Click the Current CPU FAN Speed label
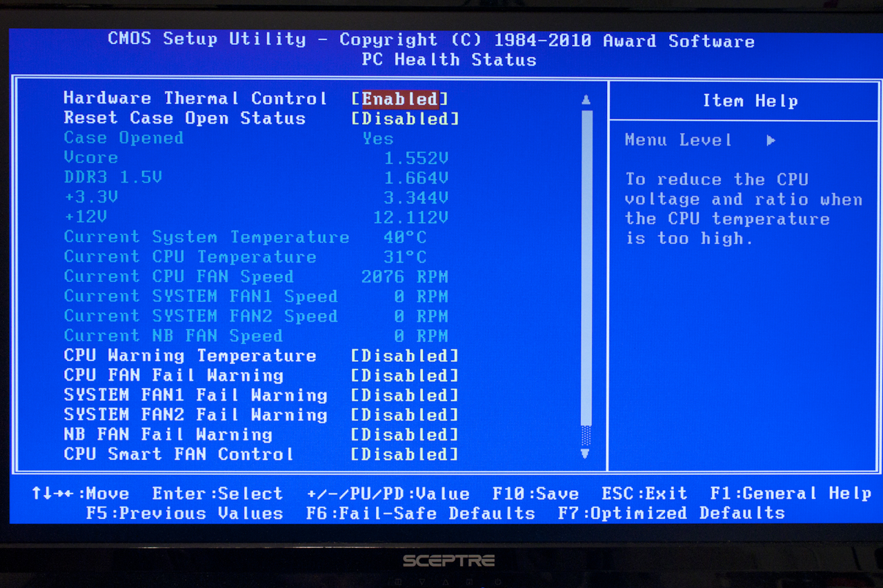This screenshot has height=588, width=883. (x=179, y=277)
